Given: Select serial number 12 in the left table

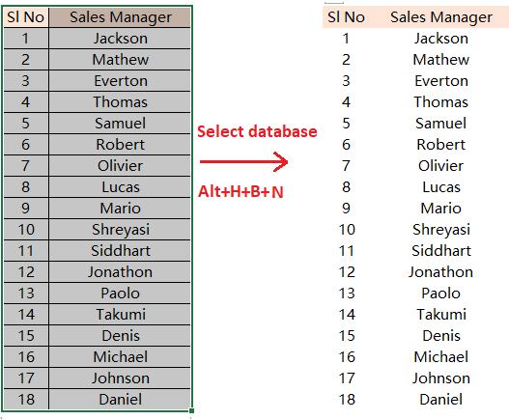Looking at the screenshot, I should (x=26, y=272).
